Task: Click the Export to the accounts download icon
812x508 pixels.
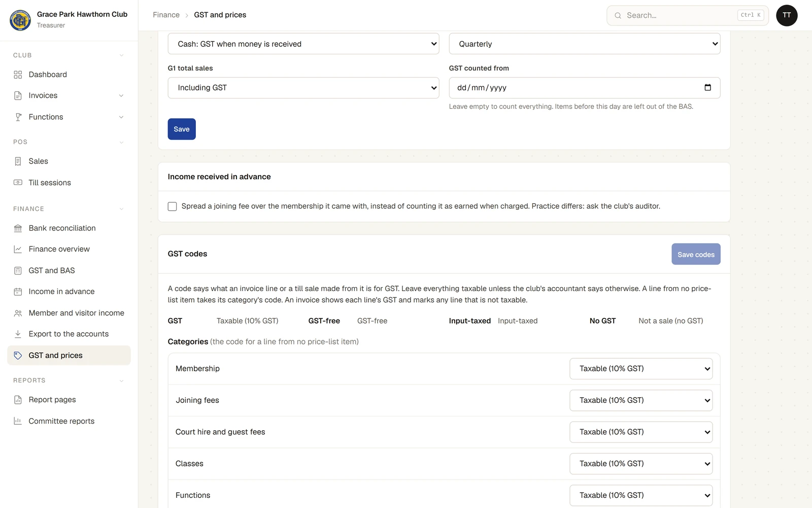Action: (x=18, y=334)
